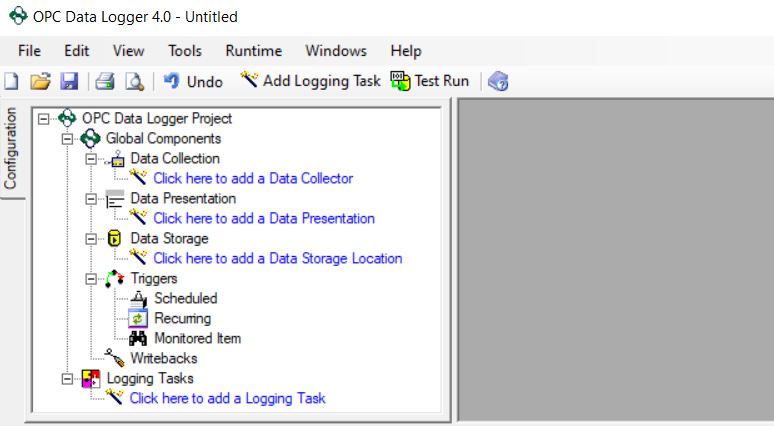
Task: Switch to the Configuration side tab
Action: click(x=12, y=149)
